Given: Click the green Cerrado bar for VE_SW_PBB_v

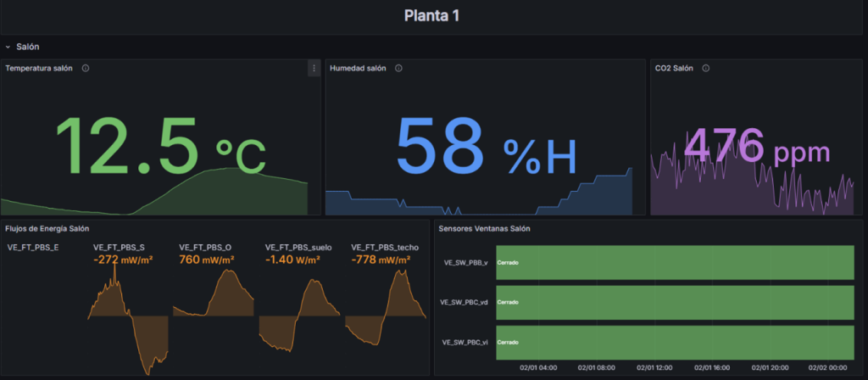Looking at the screenshot, I should [x=675, y=262].
